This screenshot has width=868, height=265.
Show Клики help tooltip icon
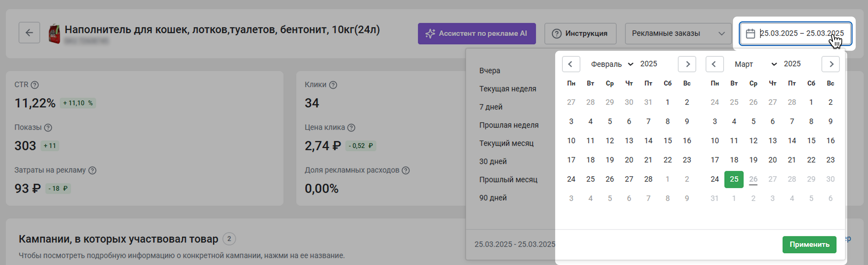[x=333, y=85]
